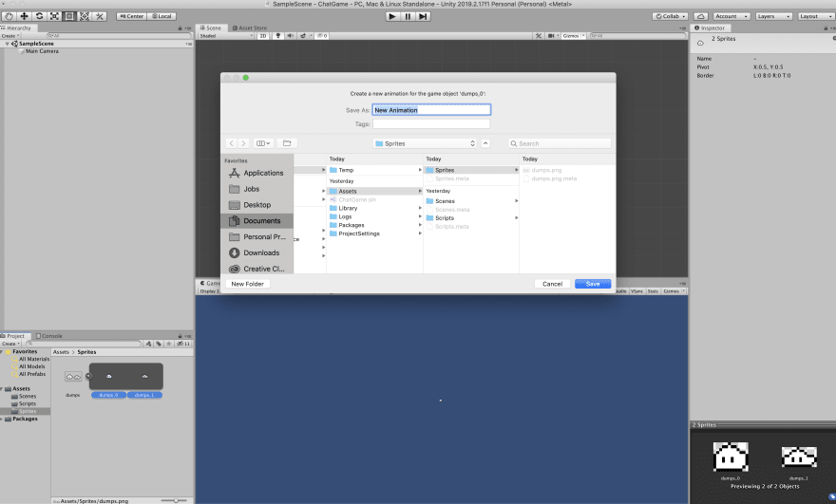Click Cancel in the save dialog

(x=552, y=284)
